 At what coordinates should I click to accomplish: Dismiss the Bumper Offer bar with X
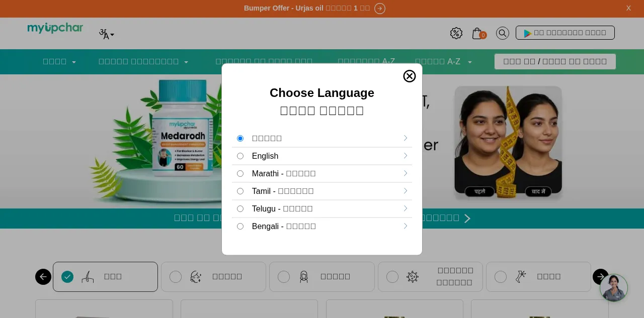(628, 8)
